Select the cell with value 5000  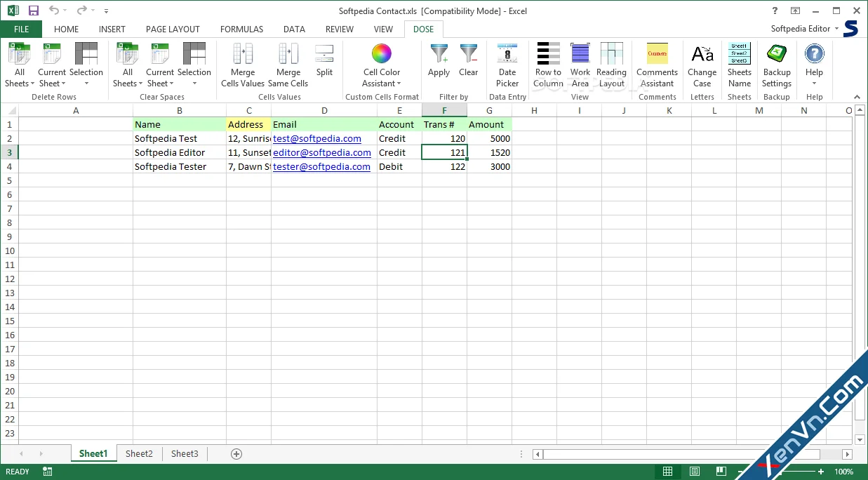tap(489, 138)
